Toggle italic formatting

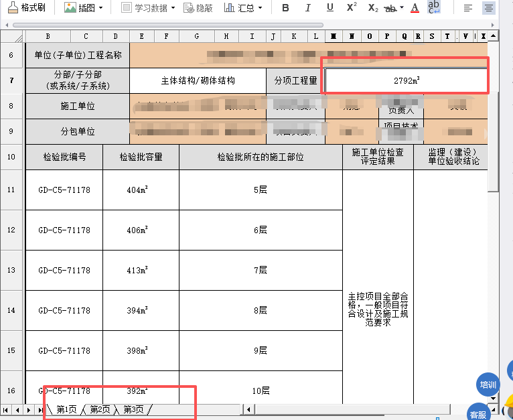(308, 8)
